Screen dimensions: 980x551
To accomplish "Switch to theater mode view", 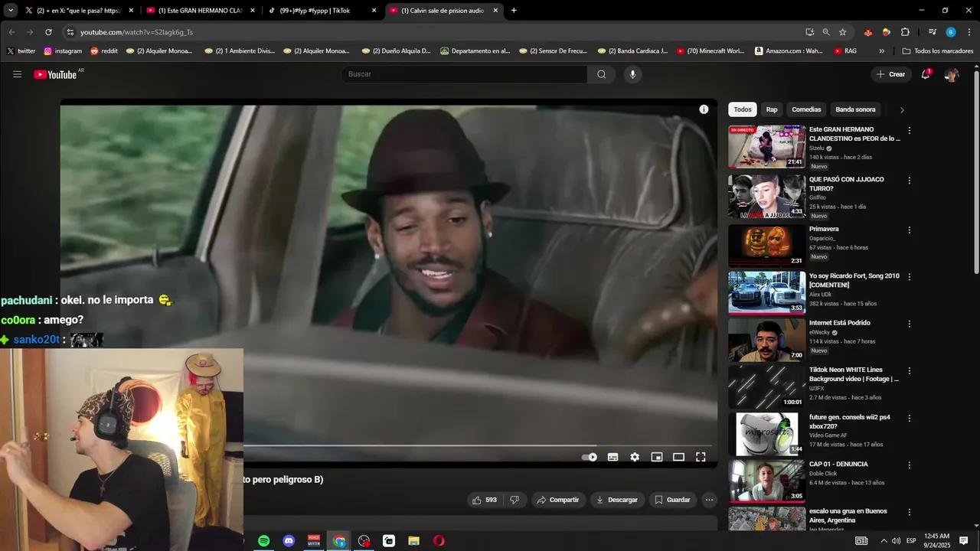I will [x=678, y=457].
